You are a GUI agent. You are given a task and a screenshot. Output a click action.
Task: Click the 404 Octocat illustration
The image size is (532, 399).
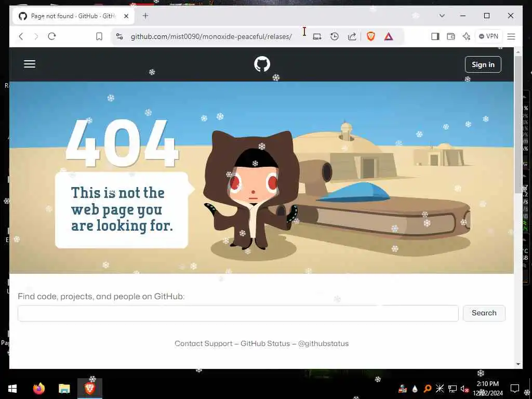pyautogui.click(x=252, y=190)
